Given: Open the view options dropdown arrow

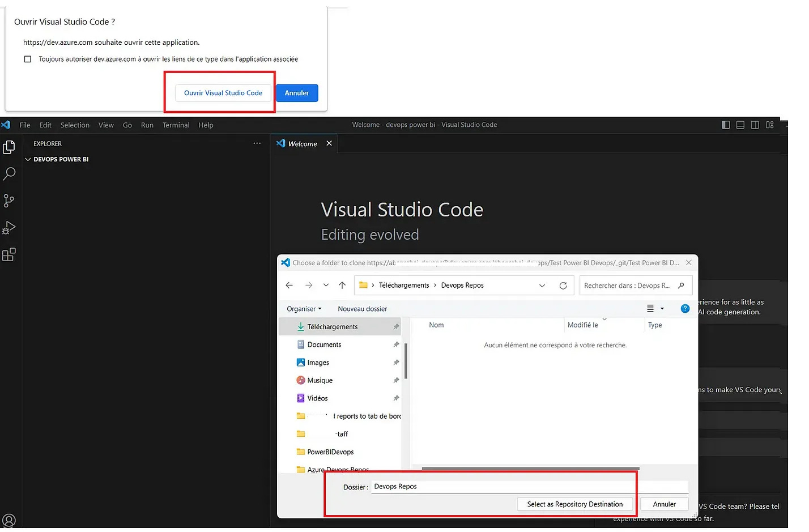Looking at the screenshot, I should (x=662, y=309).
